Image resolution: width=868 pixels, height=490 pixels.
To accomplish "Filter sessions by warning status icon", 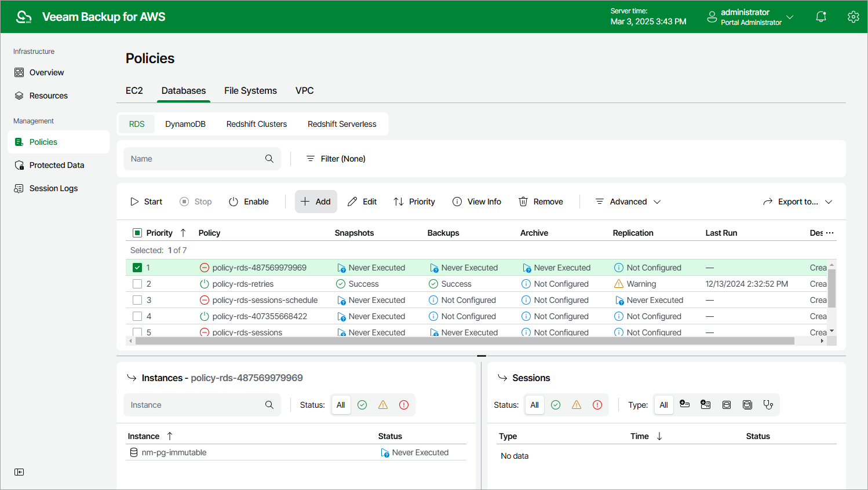I will click(577, 405).
